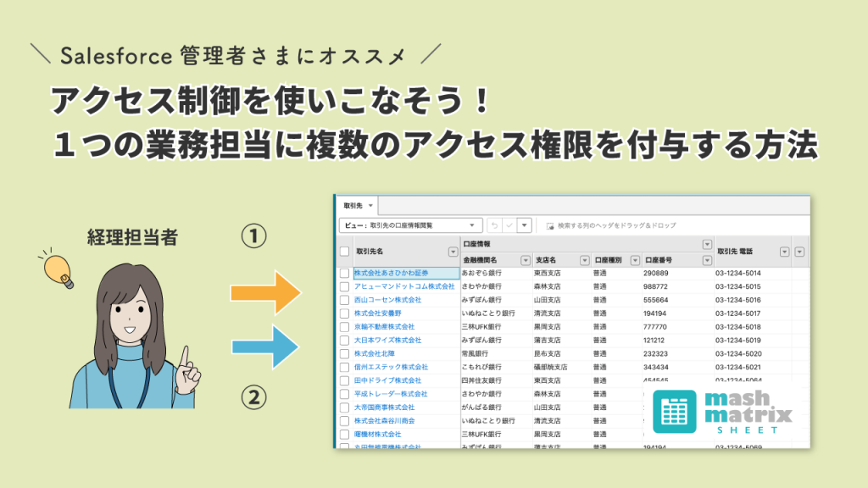The height and width of the screenshot is (488, 868).
Task: Open the 取引先名 column menu arrow
Action: [453, 252]
